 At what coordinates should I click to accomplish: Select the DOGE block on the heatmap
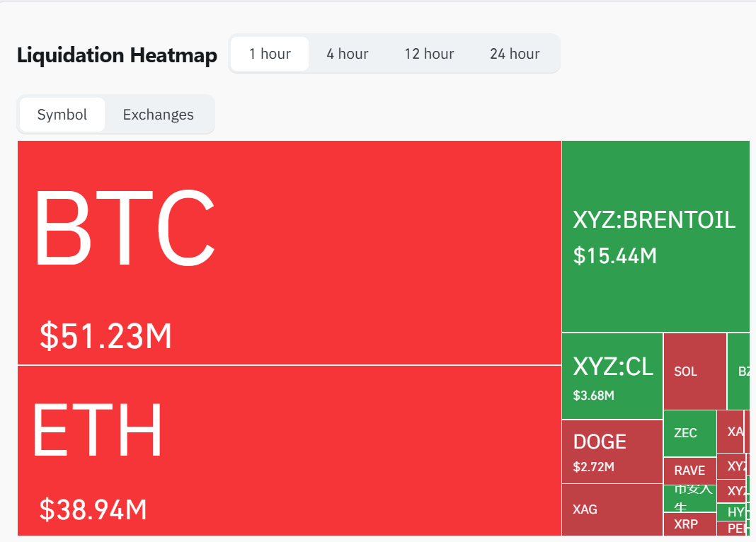tap(610, 451)
